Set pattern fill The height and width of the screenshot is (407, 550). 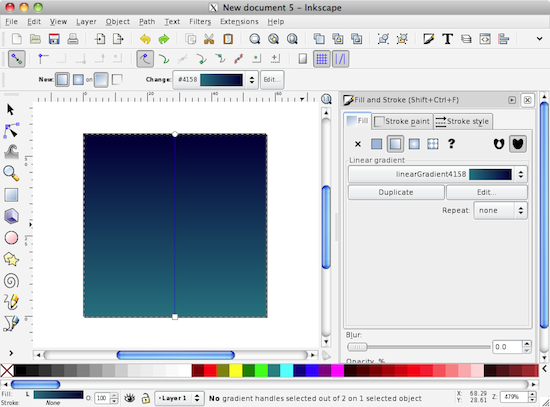pyautogui.click(x=433, y=144)
